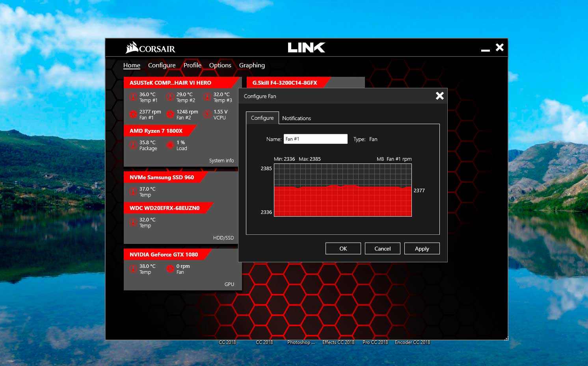Image resolution: width=588 pixels, height=366 pixels.
Task: Click the Temp #3 thermometer icon
Action: 207,97
